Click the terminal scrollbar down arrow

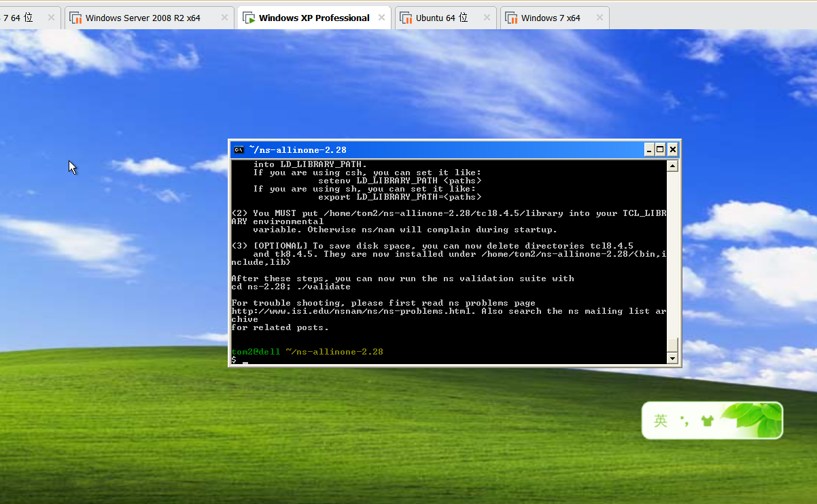coord(672,358)
